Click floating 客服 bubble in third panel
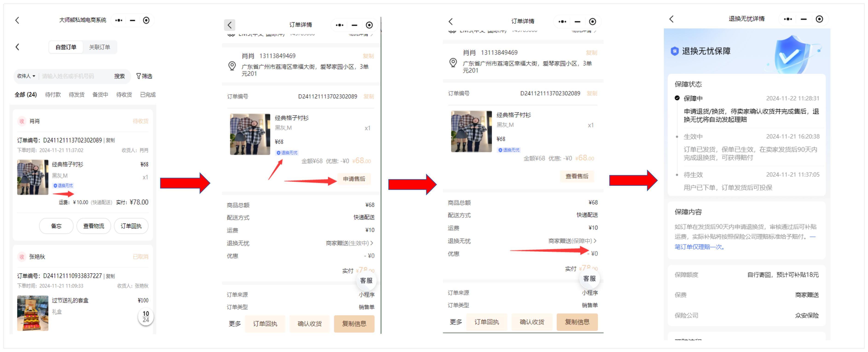The height and width of the screenshot is (352, 868). [x=589, y=279]
